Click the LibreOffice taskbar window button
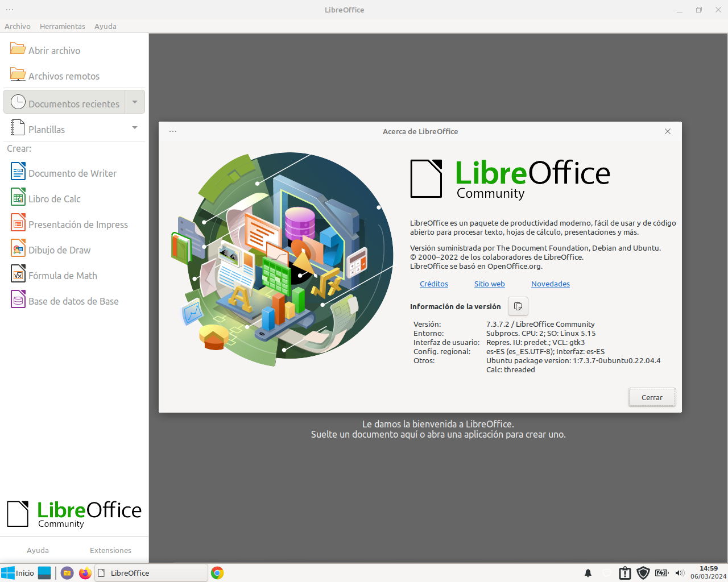Viewport: 728px width, 582px height. [x=151, y=573]
